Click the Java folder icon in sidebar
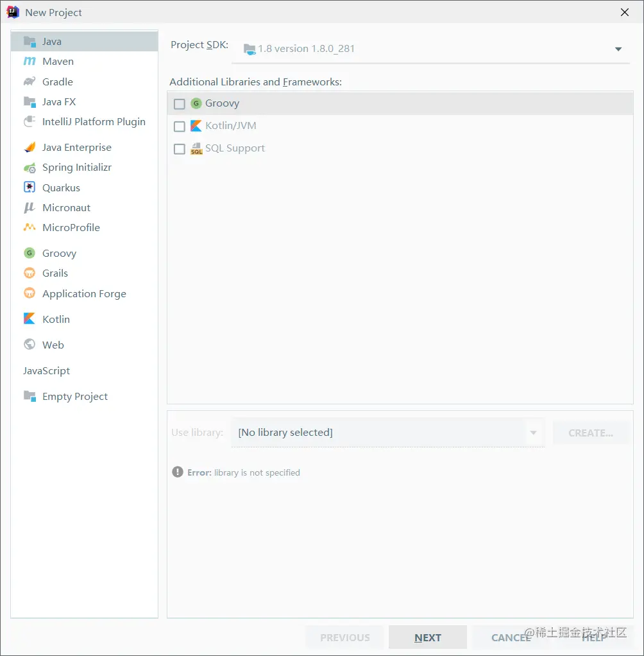Image resolution: width=644 pixels, height=656 pixels. (x=30, y=42)
